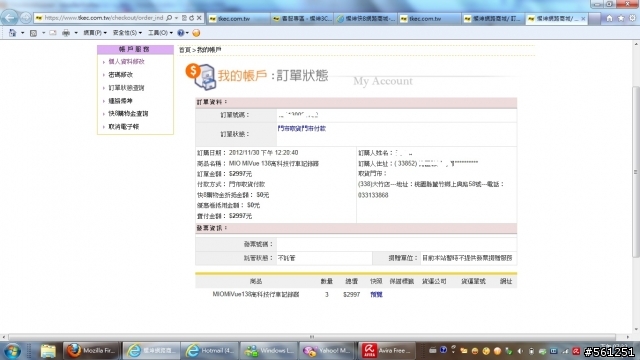Screen dimensions: 640x360
Task: Click the My Account money icon image
Action: click(x=200, y=76)
